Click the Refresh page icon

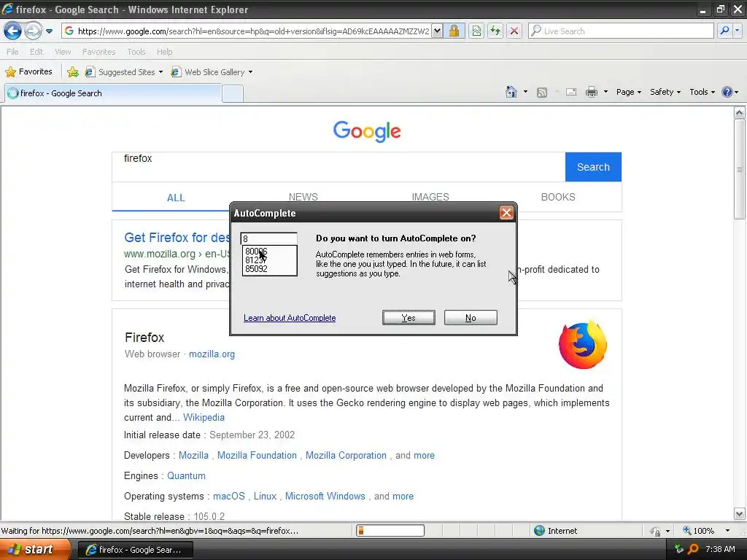[x=495, y=31]
